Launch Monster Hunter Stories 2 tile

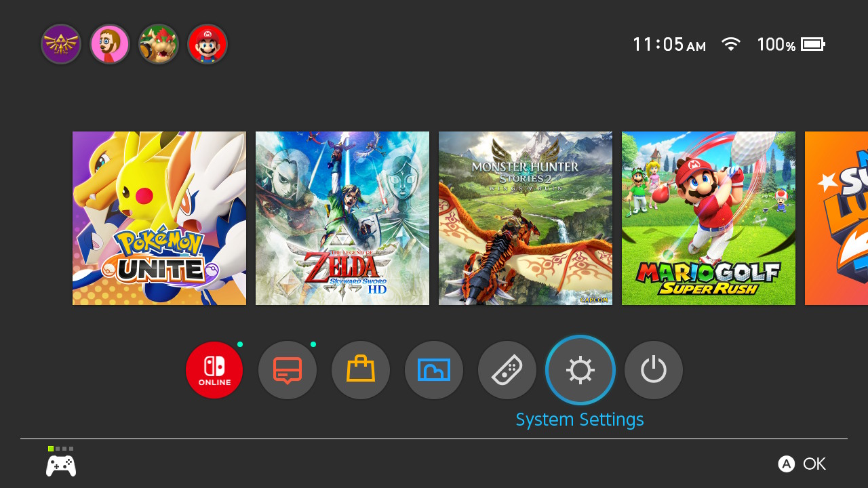click(x=526, y=218)
